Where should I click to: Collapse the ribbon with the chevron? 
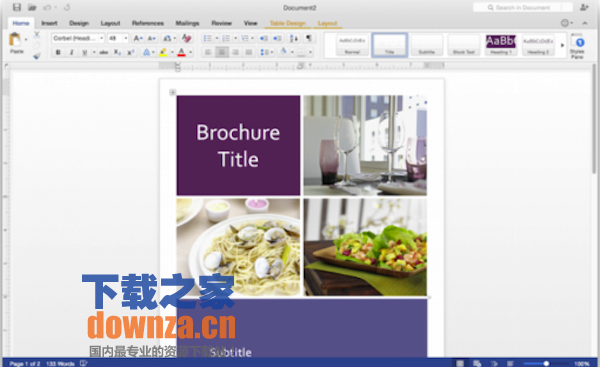coord(585,23)
